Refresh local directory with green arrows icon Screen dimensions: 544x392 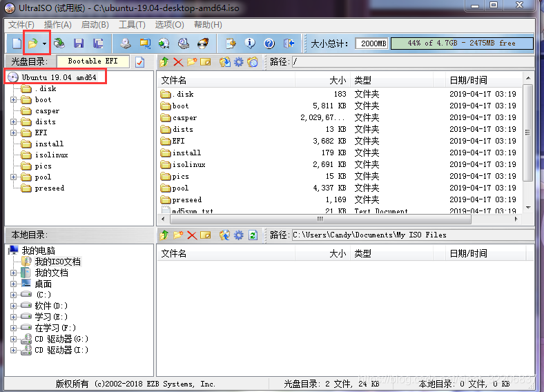[253, 235]
